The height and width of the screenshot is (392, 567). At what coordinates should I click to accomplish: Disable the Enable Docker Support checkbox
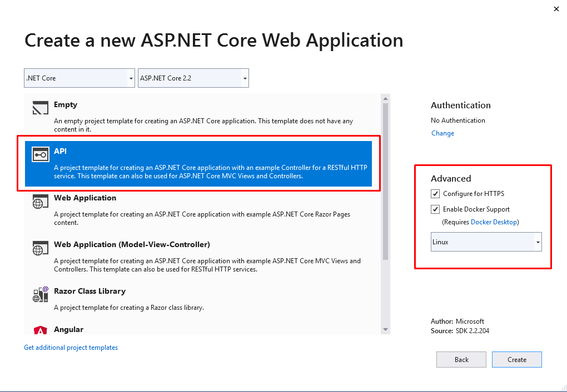[435, 209]
